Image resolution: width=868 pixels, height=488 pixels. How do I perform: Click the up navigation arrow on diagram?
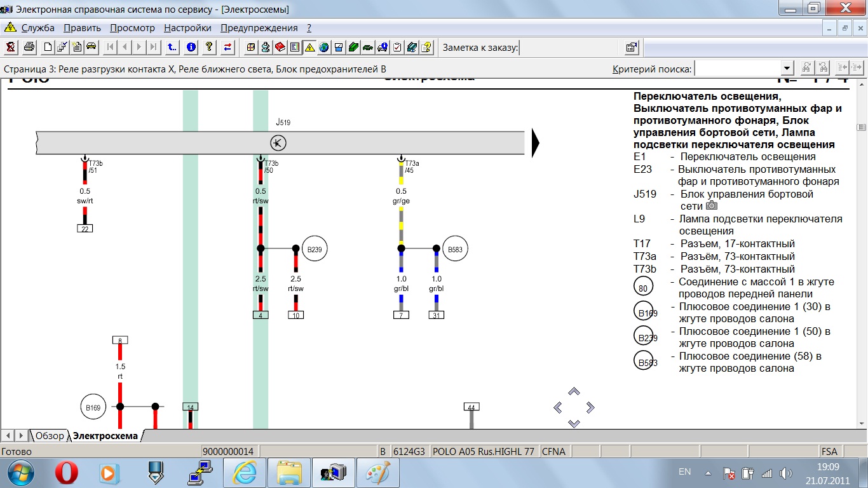pyautogui.click(x=574, y=391)
